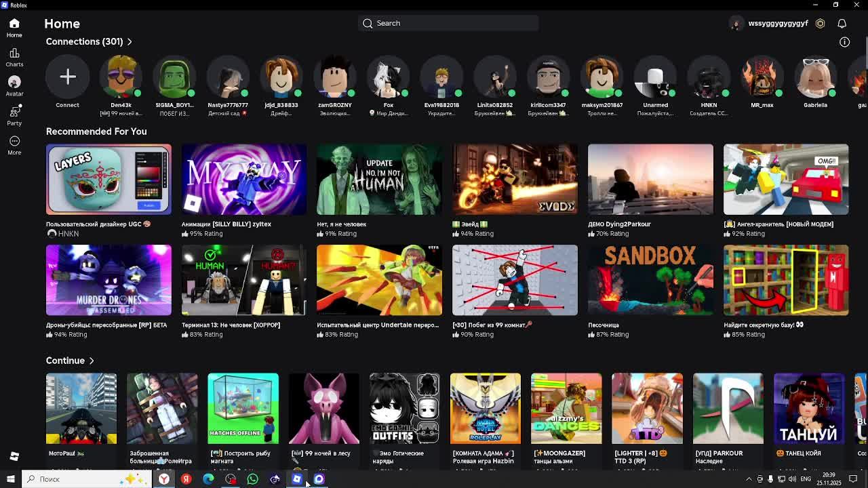This screenshot has height=488, width=868.
Task: Show hidden system tray icons
Action: pos(749,479)
